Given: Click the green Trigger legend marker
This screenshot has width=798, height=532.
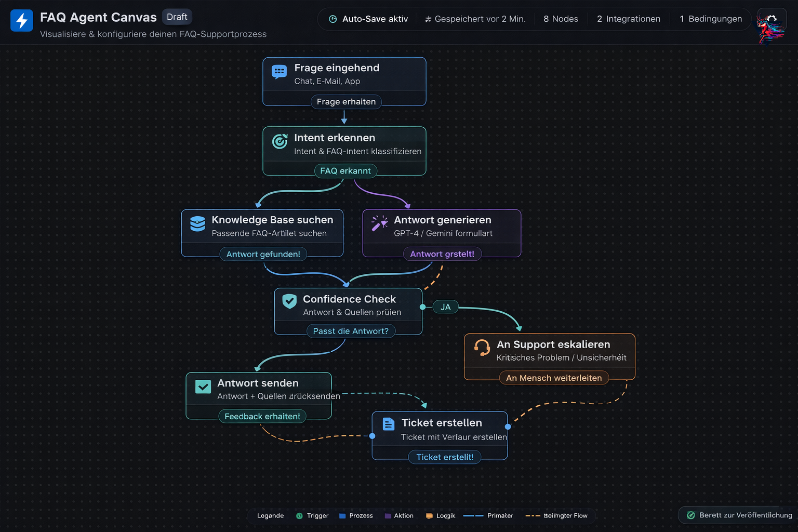Looking at the screenshot, I should pos(299,516).
